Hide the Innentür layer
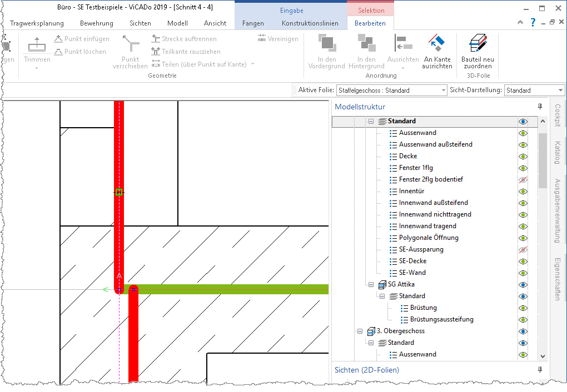Screen dimensions: 567x392 tap(523, 192)
